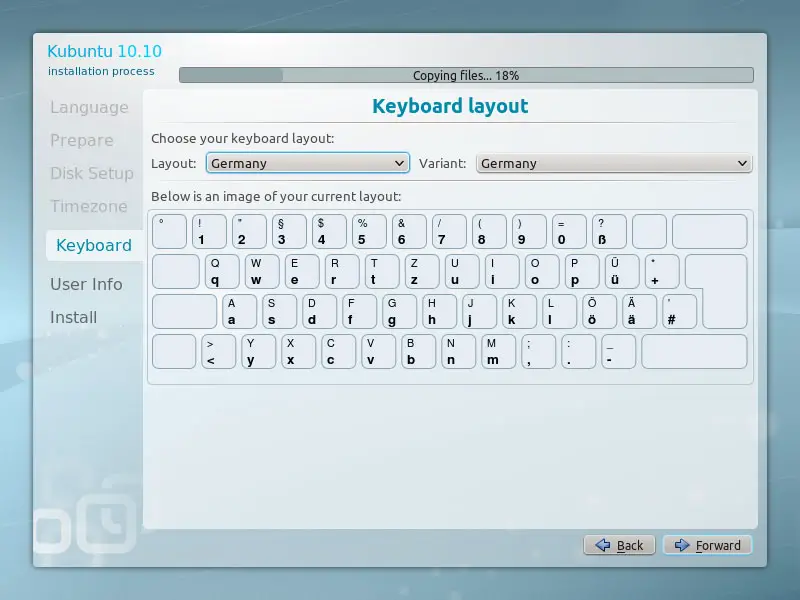Image resolution: width=800 pixels, height=600 pixels.
Task: Click the A key in layout preview
Action: click(x=239, y=311)
